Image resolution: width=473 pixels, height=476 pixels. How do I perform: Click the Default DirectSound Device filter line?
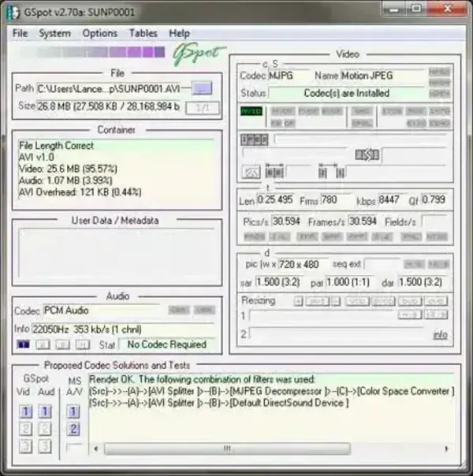[x=219, y=403]
